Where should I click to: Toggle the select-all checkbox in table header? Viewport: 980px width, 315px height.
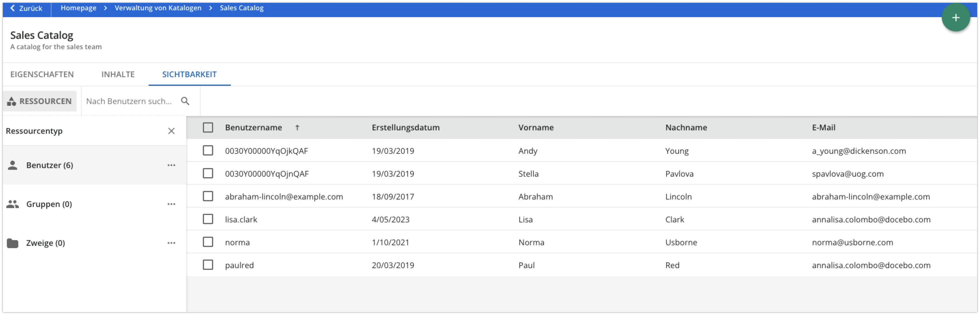click(x=208, y=127)
